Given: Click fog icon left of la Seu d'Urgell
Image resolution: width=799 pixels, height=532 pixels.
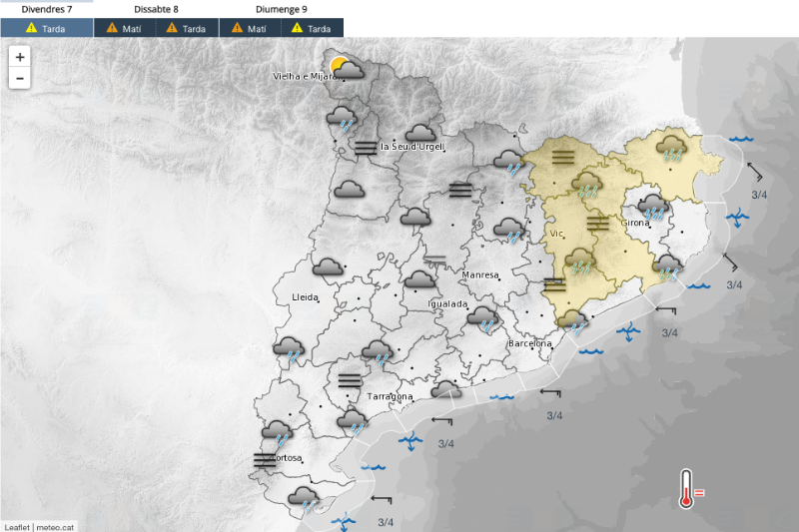Looking at the screenshot, I should click(x=366, y=149).
